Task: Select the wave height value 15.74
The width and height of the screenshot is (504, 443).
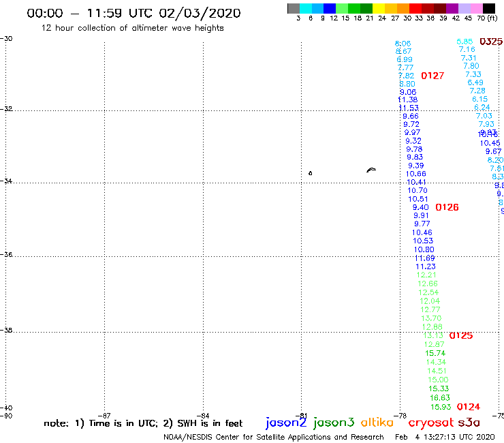Action: tap(435, 353)
